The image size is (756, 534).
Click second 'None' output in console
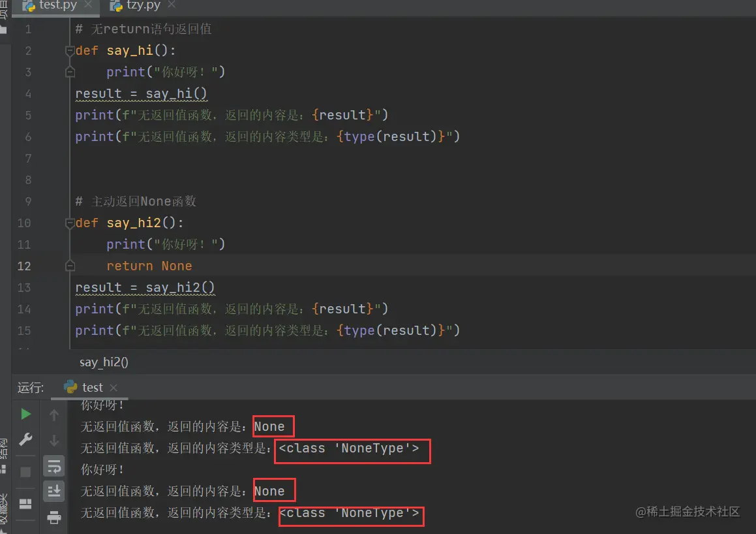point(269,492)
